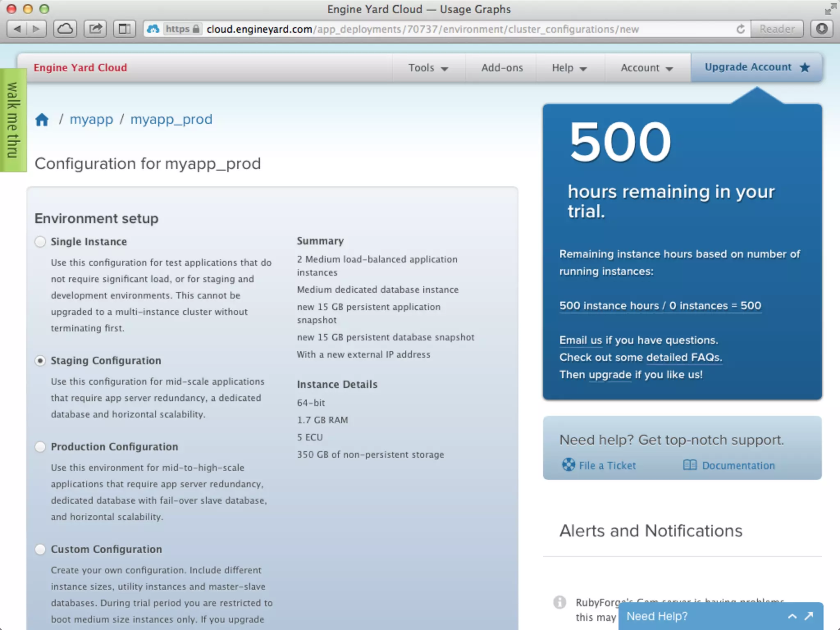Click the Share toolbar icon
The width and height of the screenshot is (840, 630).
95,29
